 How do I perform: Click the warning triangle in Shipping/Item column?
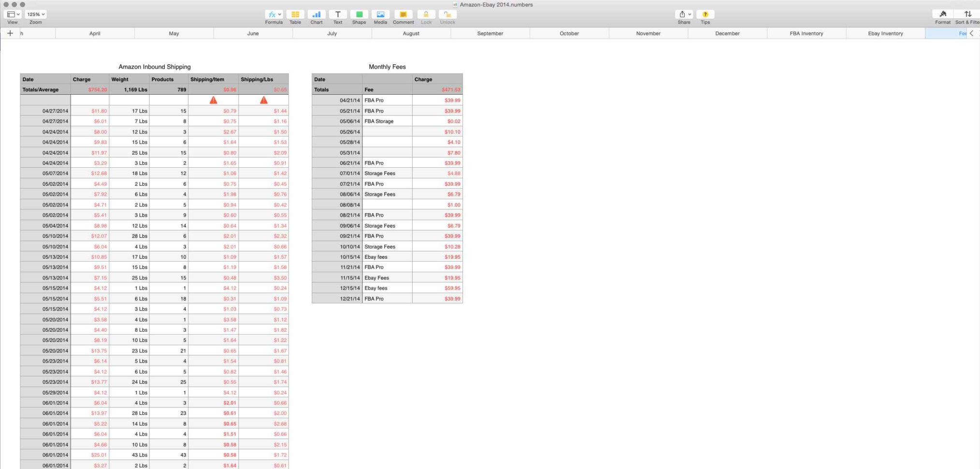(214, 100)
